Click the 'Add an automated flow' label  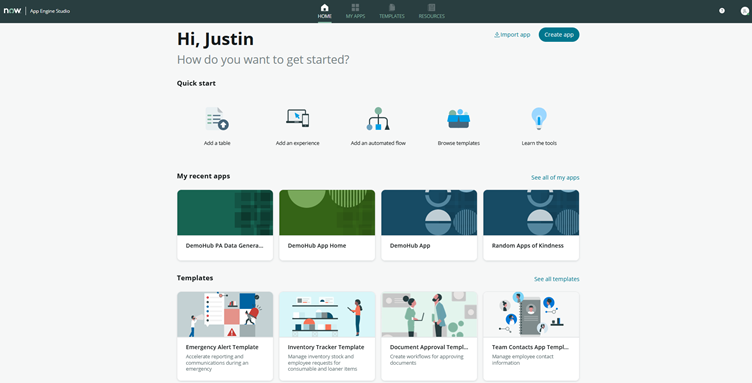point(378,143)
